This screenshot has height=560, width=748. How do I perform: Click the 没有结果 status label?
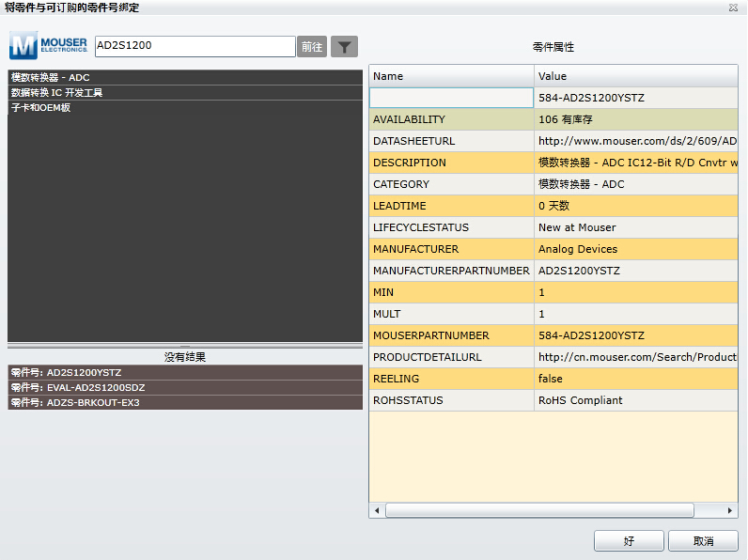pos(185,357)
